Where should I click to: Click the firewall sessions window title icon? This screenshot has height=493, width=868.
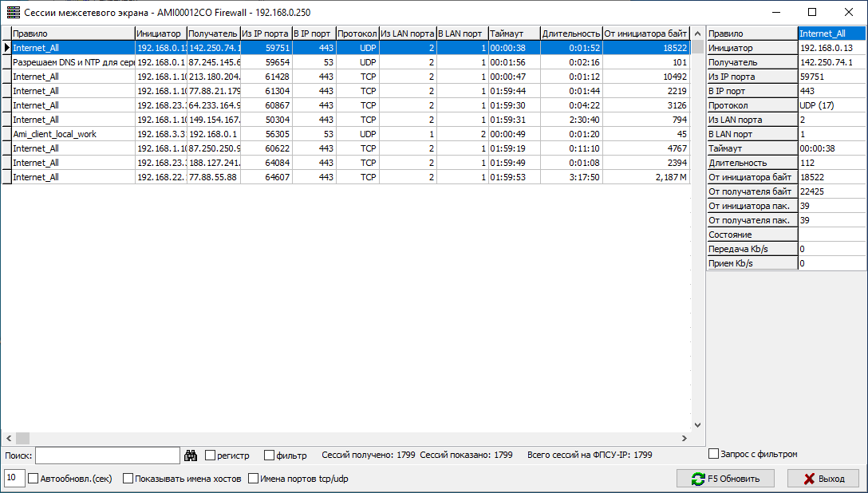click(13, 12)
